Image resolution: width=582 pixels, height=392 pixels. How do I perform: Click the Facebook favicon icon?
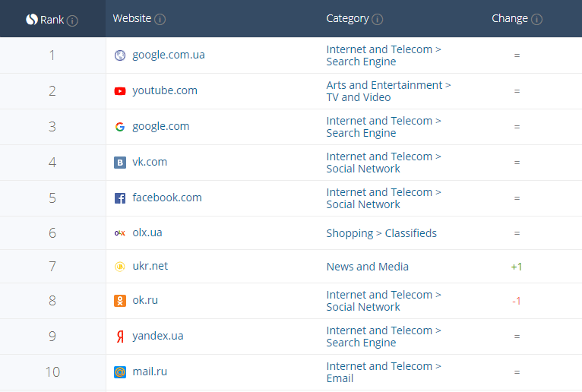coord(120,198)
